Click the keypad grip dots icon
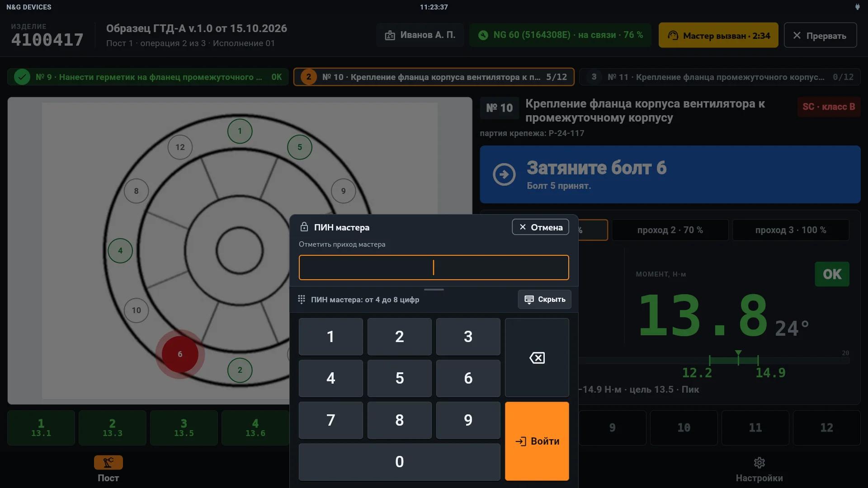The width and height of the screenshot is (868, 488). pos(302,299)
